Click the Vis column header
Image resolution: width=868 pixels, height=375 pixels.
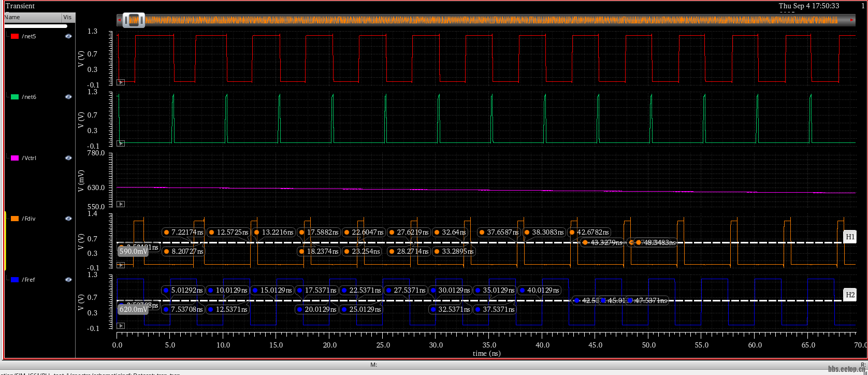click(x=68, y=17)
